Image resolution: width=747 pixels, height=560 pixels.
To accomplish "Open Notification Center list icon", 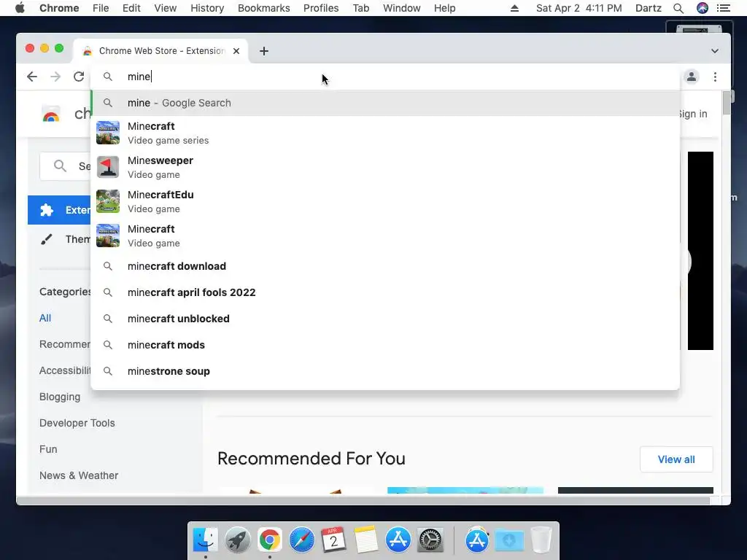I will point(724,8).
